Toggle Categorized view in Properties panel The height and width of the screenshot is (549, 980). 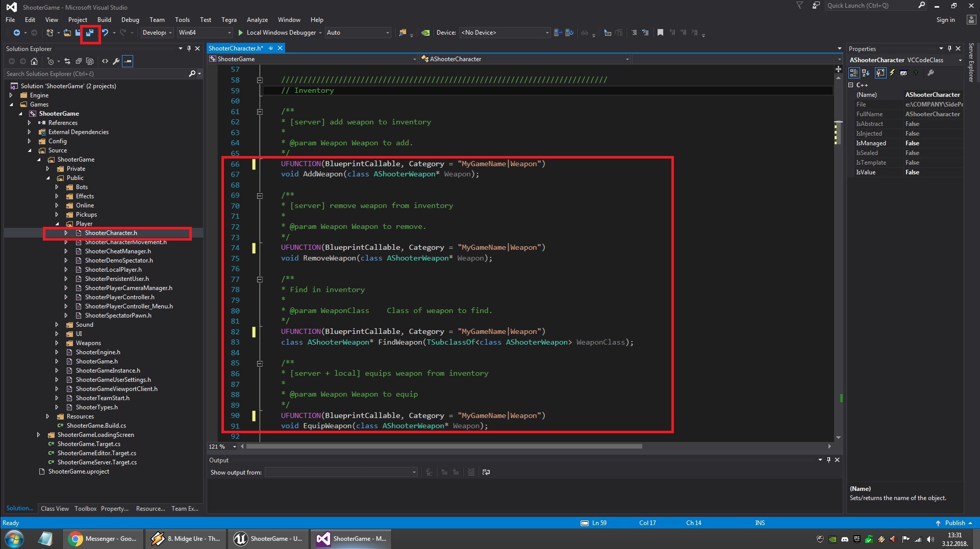[x=853, y=73]
